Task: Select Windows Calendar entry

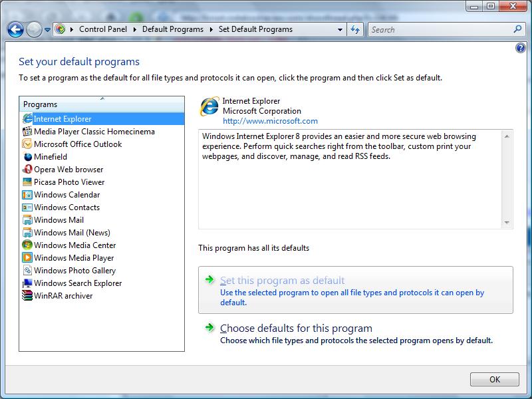Action: 66,195
